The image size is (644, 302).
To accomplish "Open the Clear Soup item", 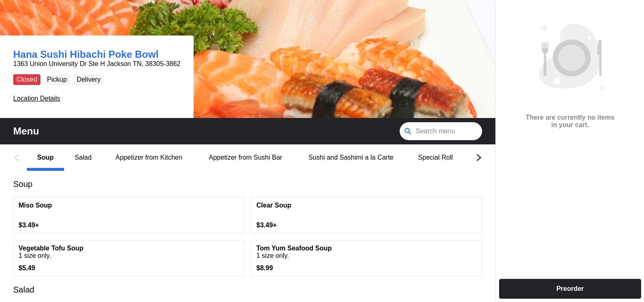I will (x=367, y=215).
